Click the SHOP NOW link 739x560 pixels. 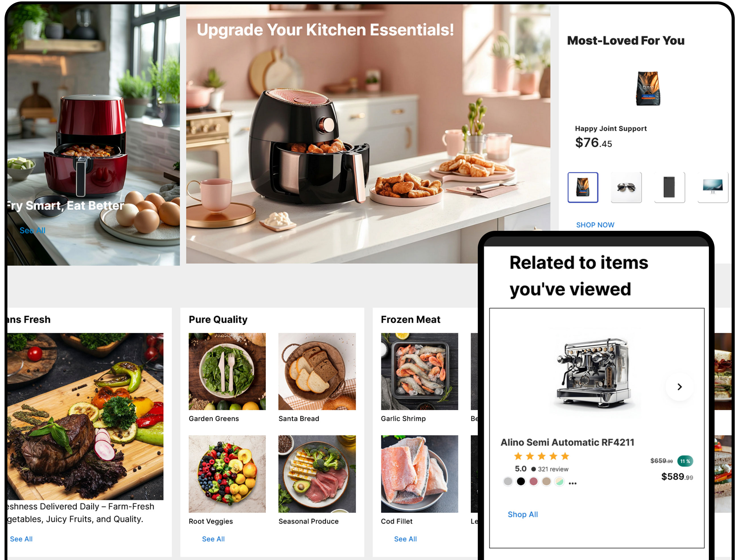pos(595,225)
